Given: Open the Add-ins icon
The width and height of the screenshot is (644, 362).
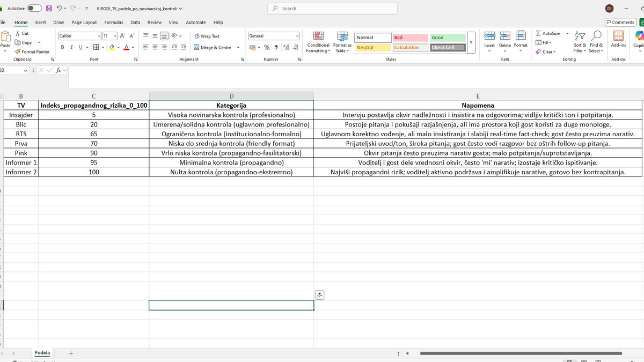Looking at the screenshot, I should 618,39.
